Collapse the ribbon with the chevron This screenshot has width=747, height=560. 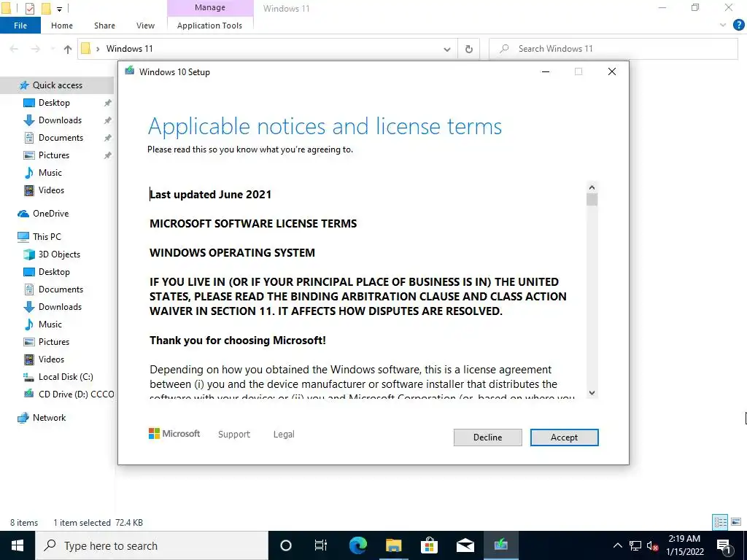[723, 26]
